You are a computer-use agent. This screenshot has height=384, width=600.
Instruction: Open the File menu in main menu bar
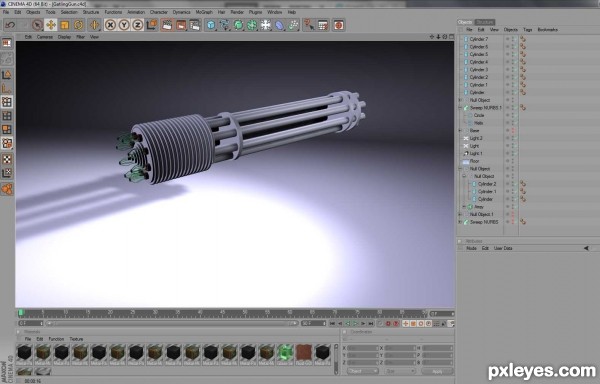click(6, 12)
